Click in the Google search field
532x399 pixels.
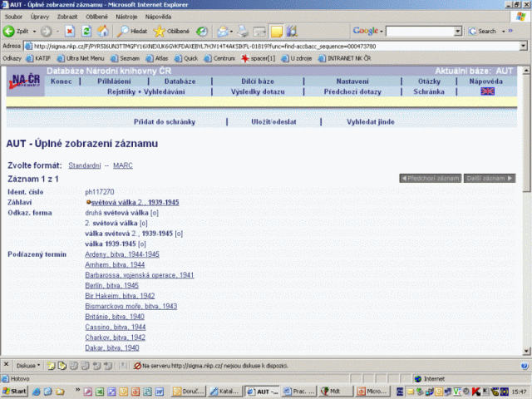420,32
